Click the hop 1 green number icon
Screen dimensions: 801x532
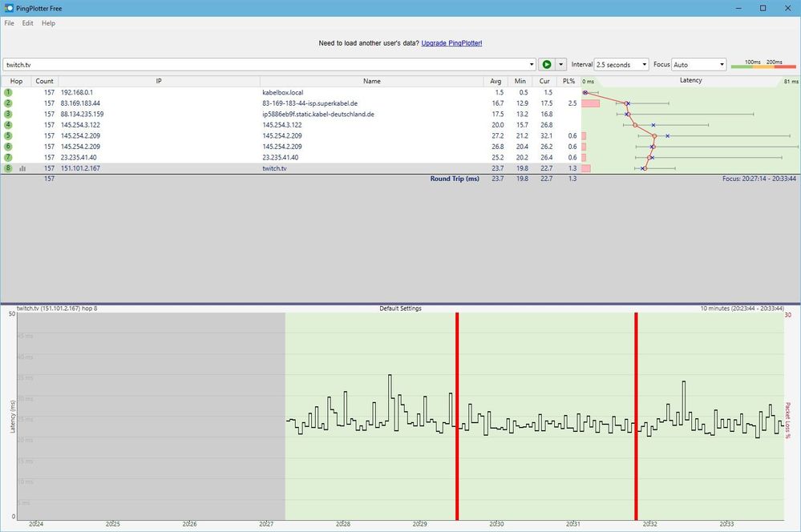[8, 92]
